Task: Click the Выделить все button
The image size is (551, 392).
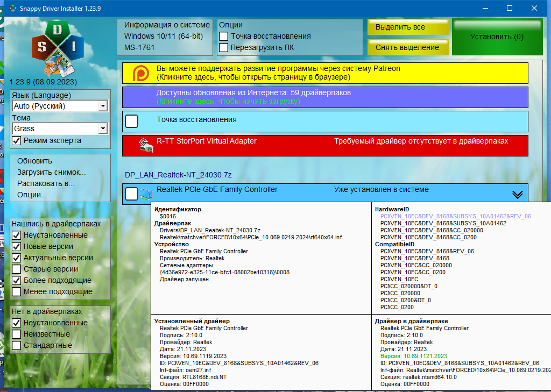Action: (x=408, y=27)
